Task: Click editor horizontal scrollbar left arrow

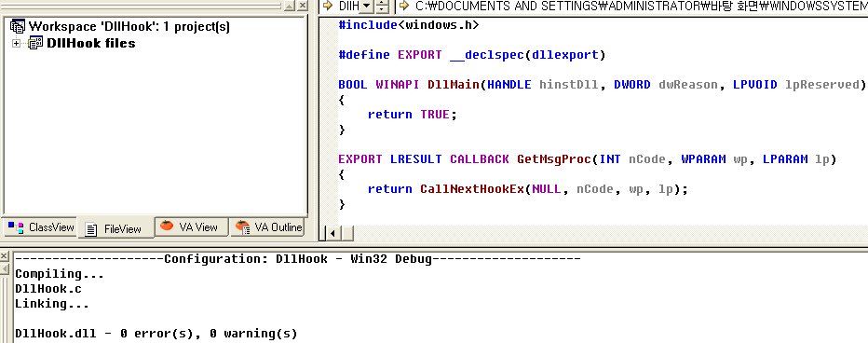Action: pyautogui.click(x=332, y=233)
